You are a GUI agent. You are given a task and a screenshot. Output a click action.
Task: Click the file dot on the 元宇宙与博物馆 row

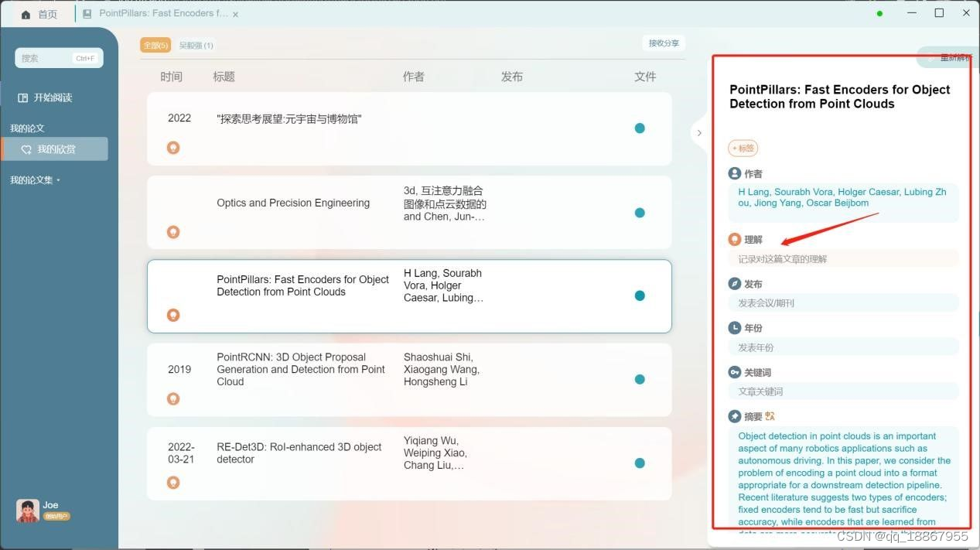(640, 128)
